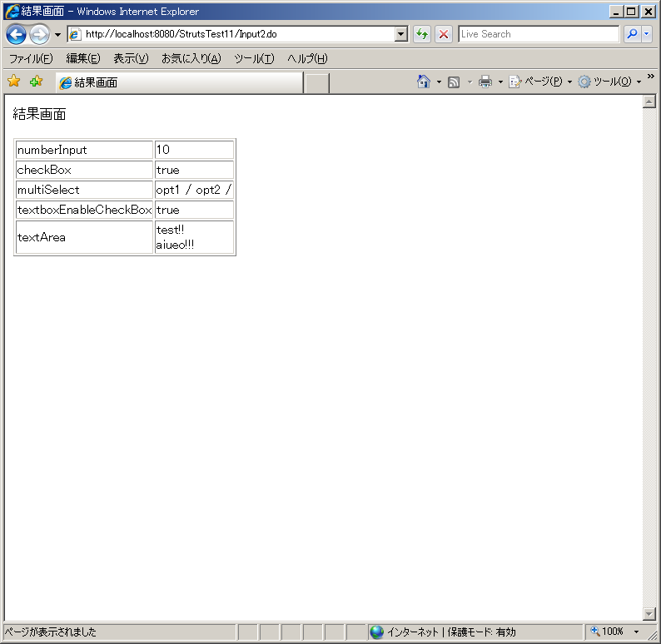Expand the feeds dropdown arrow
Viewport: 661px width, 644px height.
[x=470, y=82]
